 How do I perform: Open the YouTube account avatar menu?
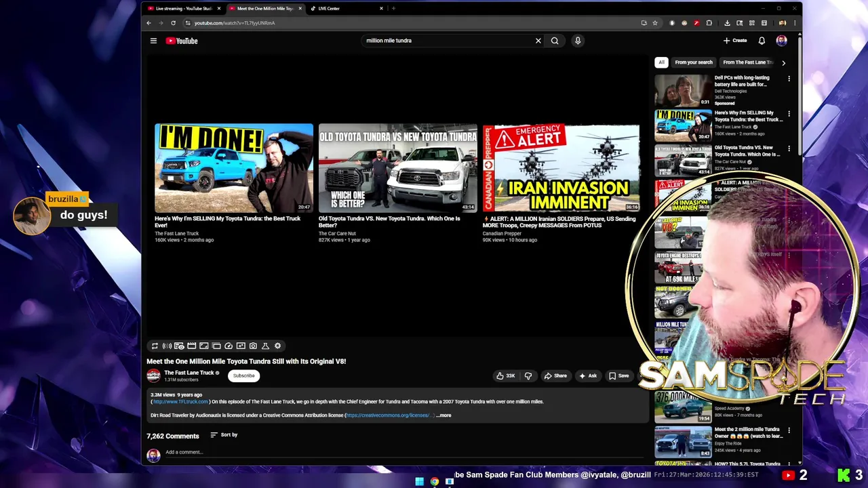point(782,41)
